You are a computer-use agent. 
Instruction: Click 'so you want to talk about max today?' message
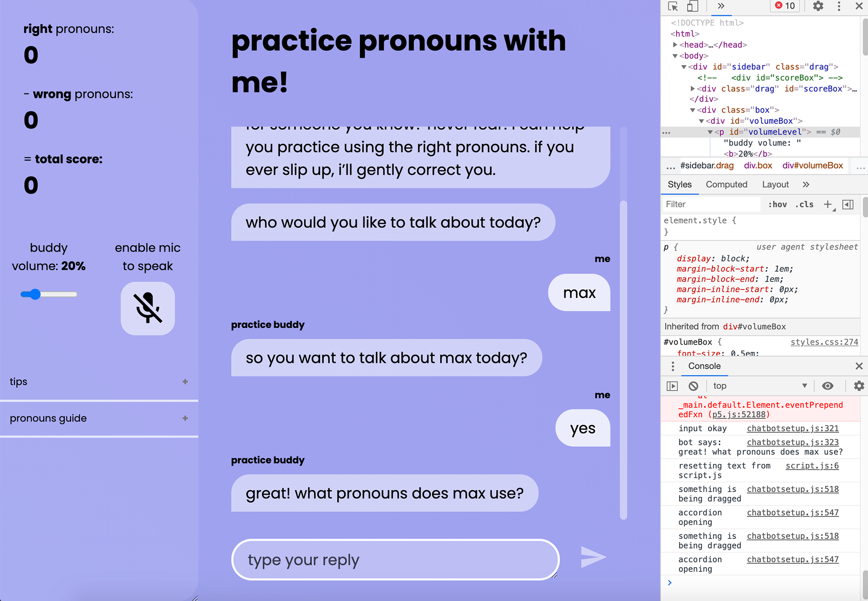click(387, 358)
